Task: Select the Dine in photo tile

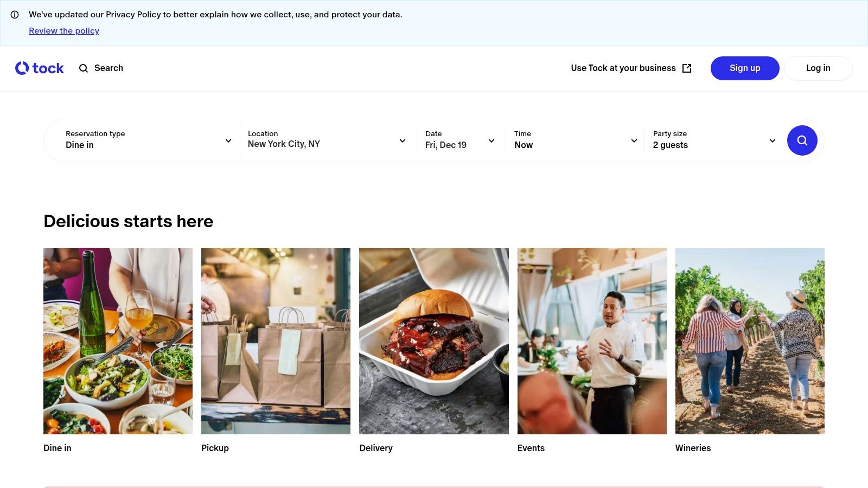Action: [118, 341]
